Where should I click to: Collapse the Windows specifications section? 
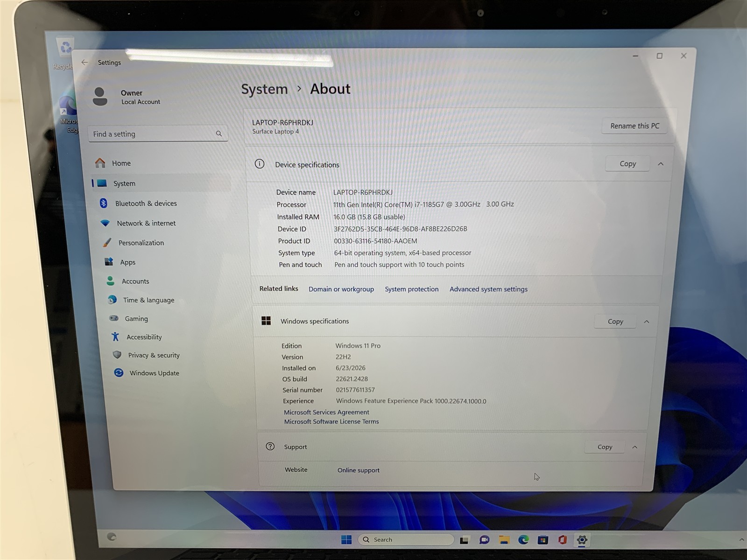(647, 322)
